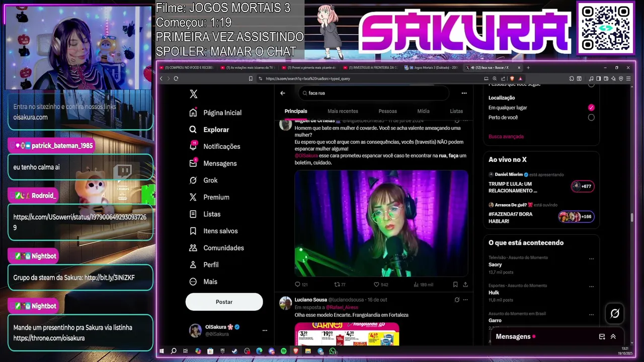
Task: Reply to Miguel's post (121 comments)
Action: tap(301, 285)
